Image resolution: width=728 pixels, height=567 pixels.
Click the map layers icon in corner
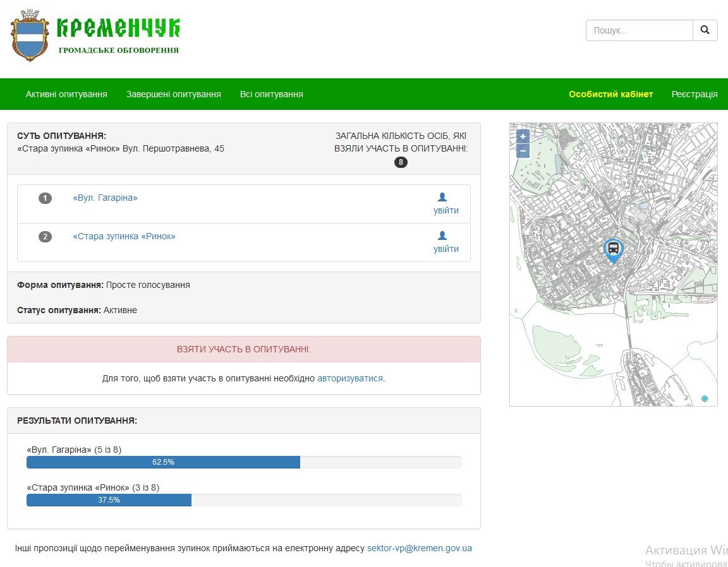pos(705,398)
